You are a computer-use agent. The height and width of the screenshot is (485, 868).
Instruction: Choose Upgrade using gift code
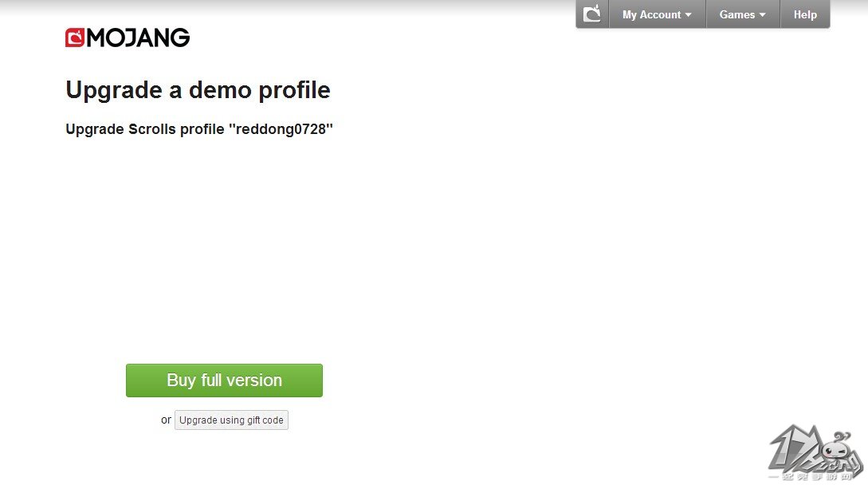(x=231, y=420)
